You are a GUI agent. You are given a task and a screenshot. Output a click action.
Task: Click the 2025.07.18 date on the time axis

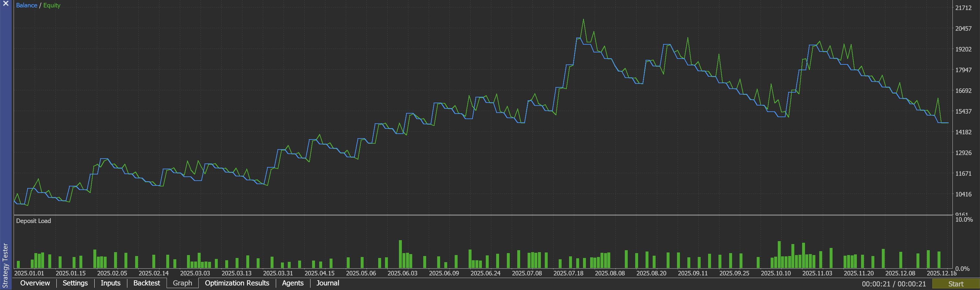click(x=568, y=273)
